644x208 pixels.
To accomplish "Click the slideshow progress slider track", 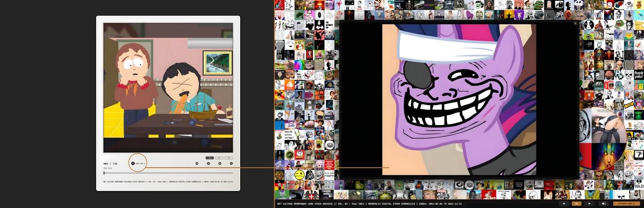I will coord(168,173).
